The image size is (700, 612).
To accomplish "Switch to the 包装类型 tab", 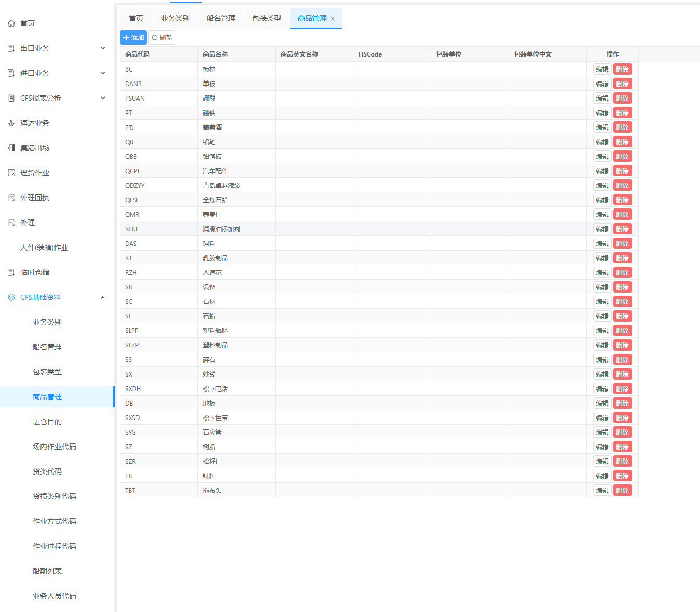I will (266, 18).
